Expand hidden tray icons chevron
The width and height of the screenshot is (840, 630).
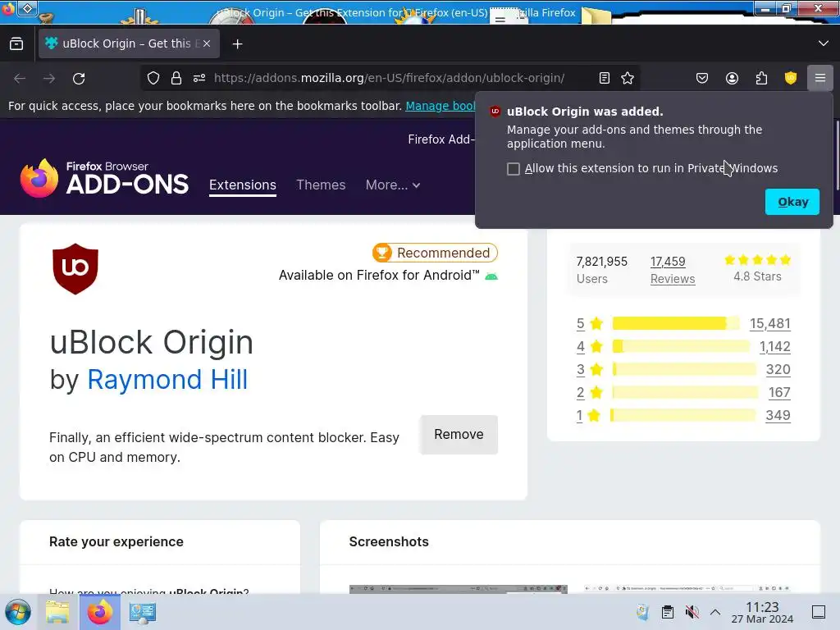714,612
